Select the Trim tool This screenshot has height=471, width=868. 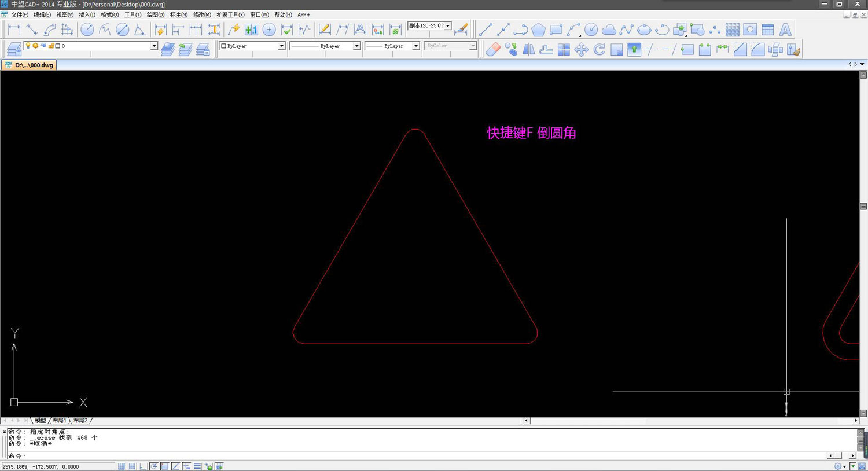pos(652,49)
